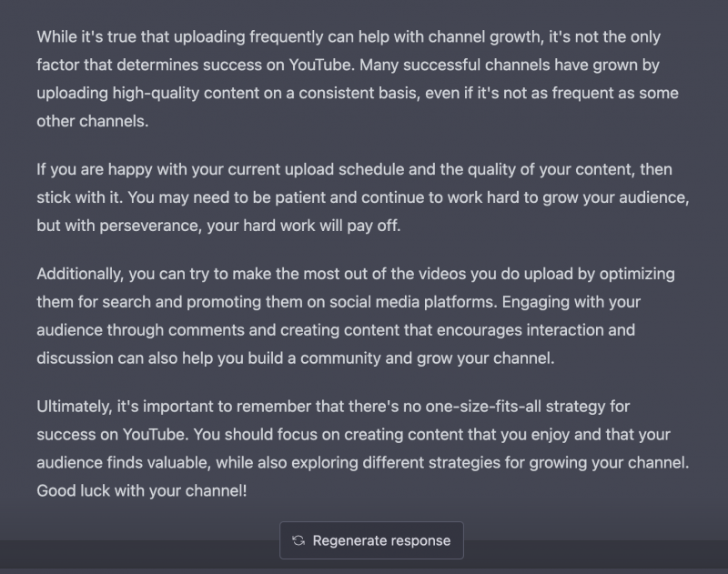Viewport: 728px width, 574px height.
Task: Click the text "Good luck with your channel!"
Action: point(141,490)
